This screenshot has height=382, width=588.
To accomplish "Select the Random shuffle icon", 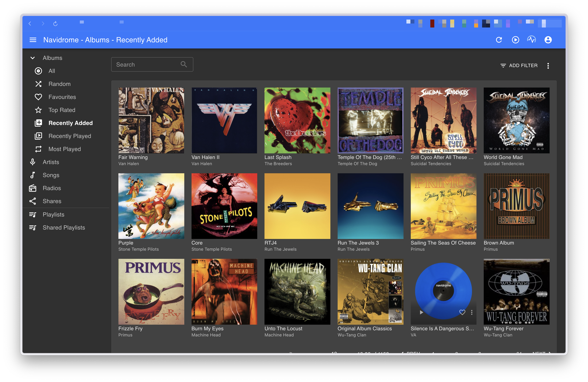I will coord(38,84).
